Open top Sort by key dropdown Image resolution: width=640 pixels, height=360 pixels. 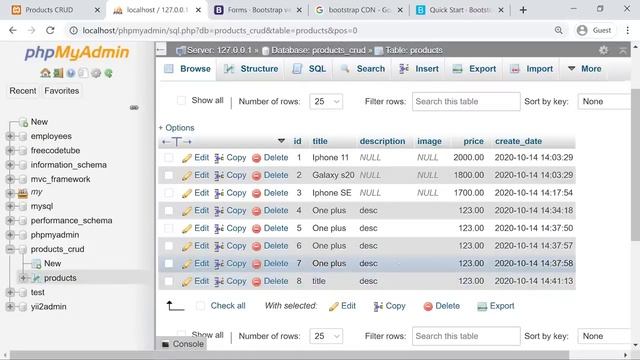click(605, 102)
